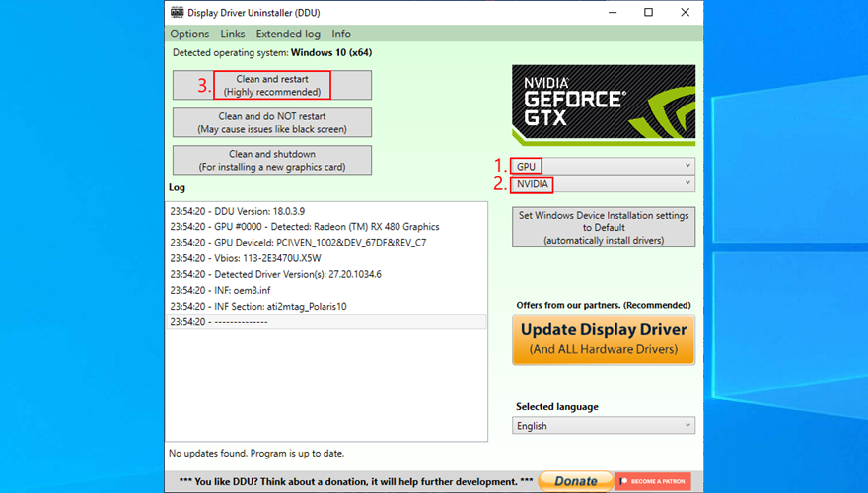Click Clean and shutdown button
The height and width of the screenshot is (493, 868).
click(x=272, y=160)
